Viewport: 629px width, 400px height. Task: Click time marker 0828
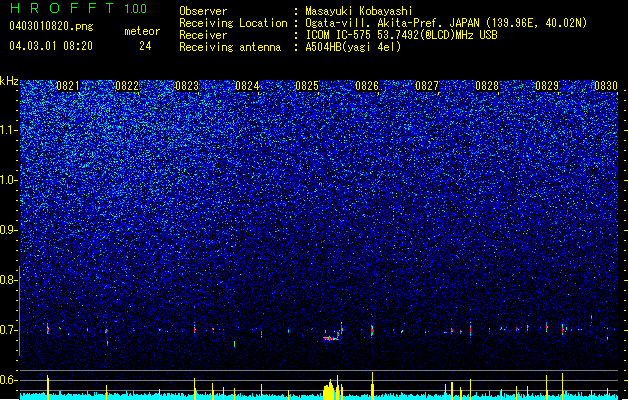point(487,86)
